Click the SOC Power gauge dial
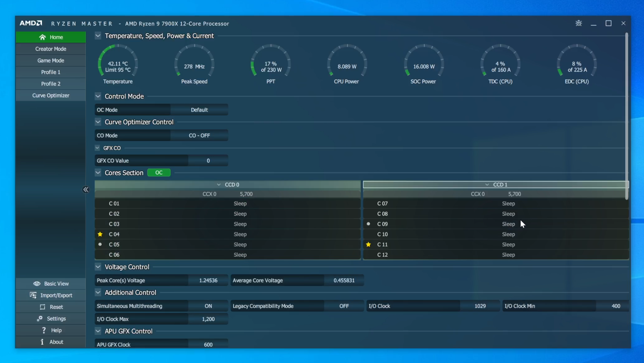The width and height of the screenshot is (644, 363). pos(424,61)
